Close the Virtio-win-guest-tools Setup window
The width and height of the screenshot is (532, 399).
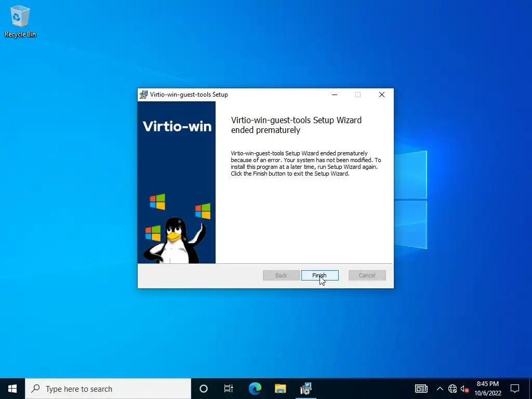tap(382, 95)
